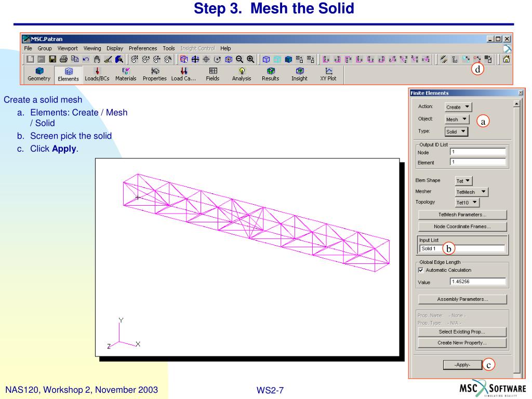532x399 pixels.
Task: Open the File menu
Action: [28, 48]
